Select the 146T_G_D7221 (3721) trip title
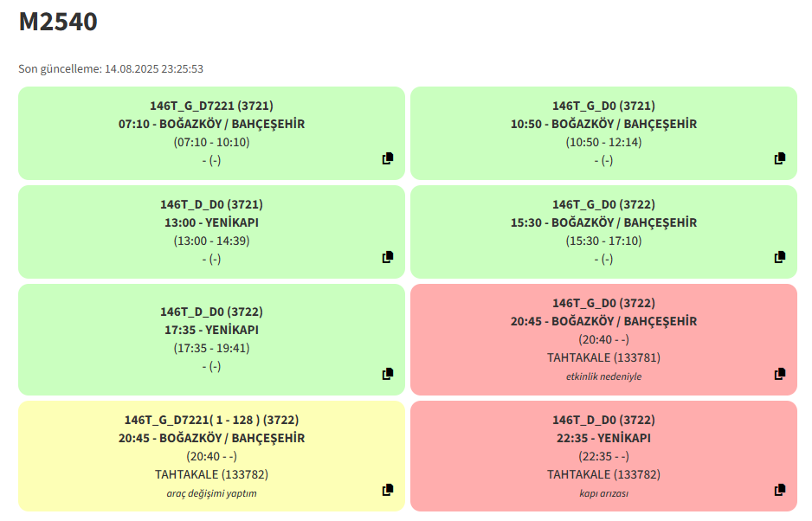Screen dimensions: 812x521 pos(211,106)
